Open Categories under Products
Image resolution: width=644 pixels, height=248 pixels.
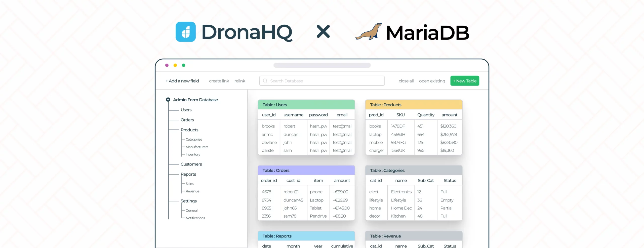(194, 139)
